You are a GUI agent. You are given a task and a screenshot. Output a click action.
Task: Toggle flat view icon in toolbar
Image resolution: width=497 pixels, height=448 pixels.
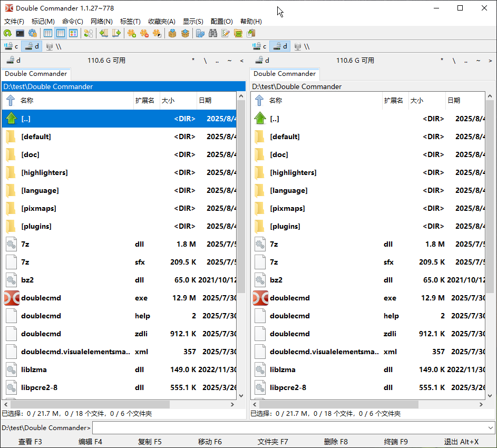click(89, 33)
